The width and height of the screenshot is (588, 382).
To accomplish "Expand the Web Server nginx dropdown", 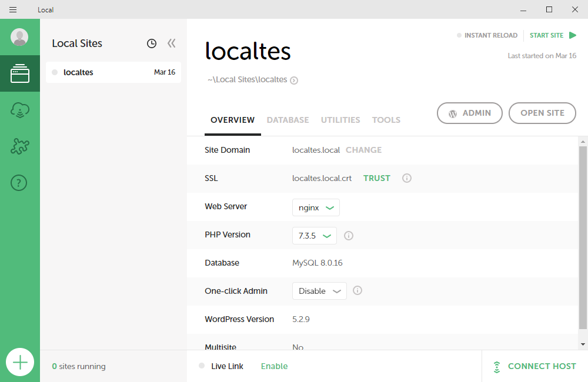I will tap(316, 207).
